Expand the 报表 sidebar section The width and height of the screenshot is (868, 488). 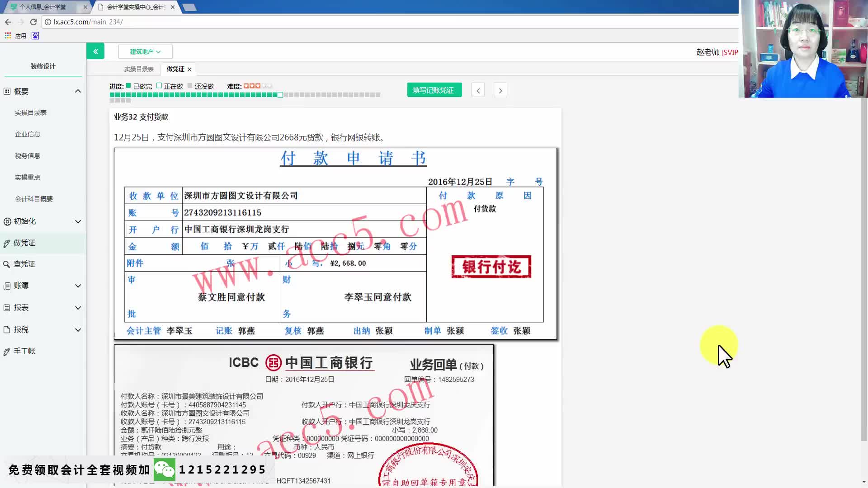tap(78, 308)
